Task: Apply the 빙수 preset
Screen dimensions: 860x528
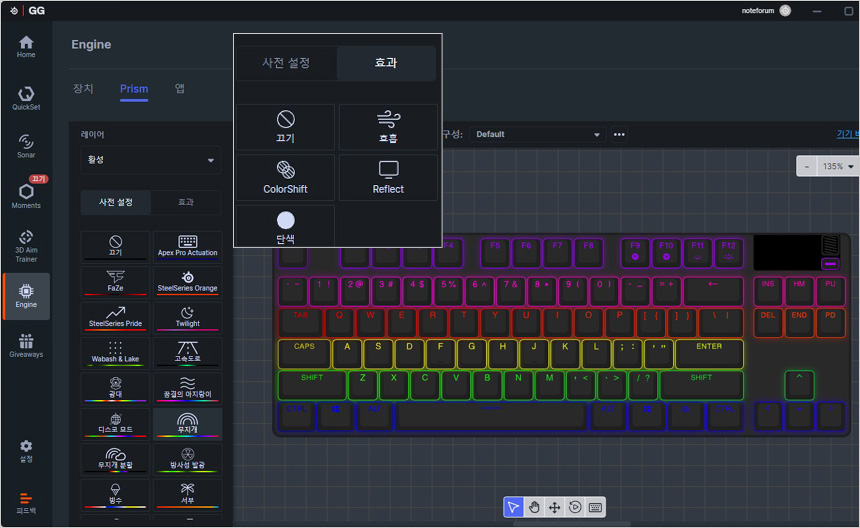Action: pos(115,494)
